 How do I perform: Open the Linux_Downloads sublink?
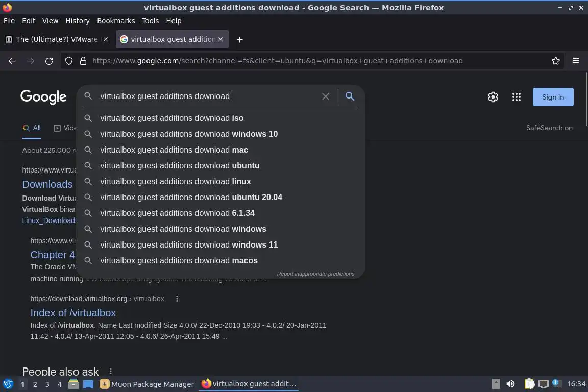(x=49, y=220)
